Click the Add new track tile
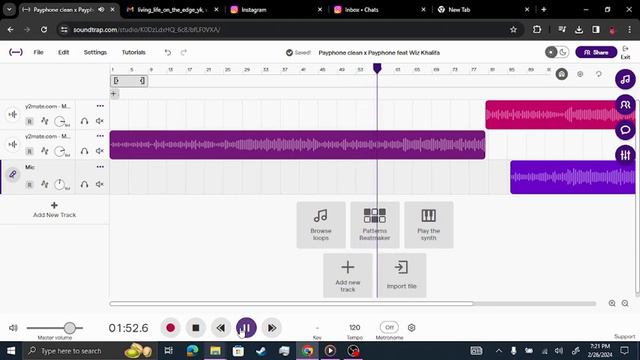 348,276
